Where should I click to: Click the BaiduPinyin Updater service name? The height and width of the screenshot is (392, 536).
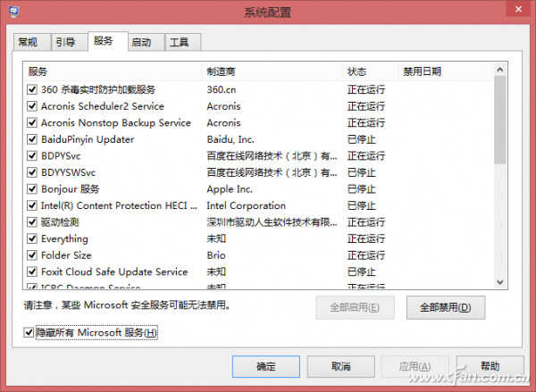coord(88,139)
